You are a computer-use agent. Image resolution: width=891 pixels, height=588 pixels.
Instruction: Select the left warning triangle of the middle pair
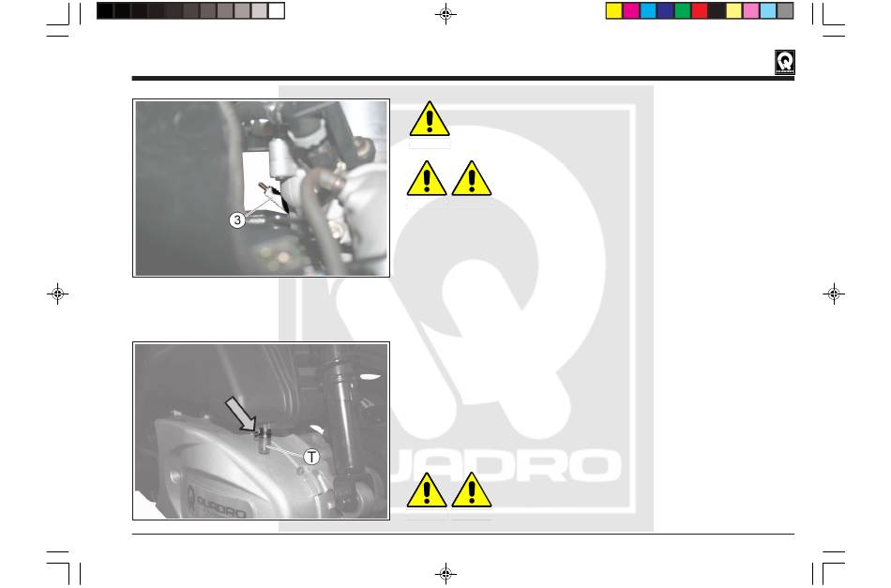(x=427, y=178)
